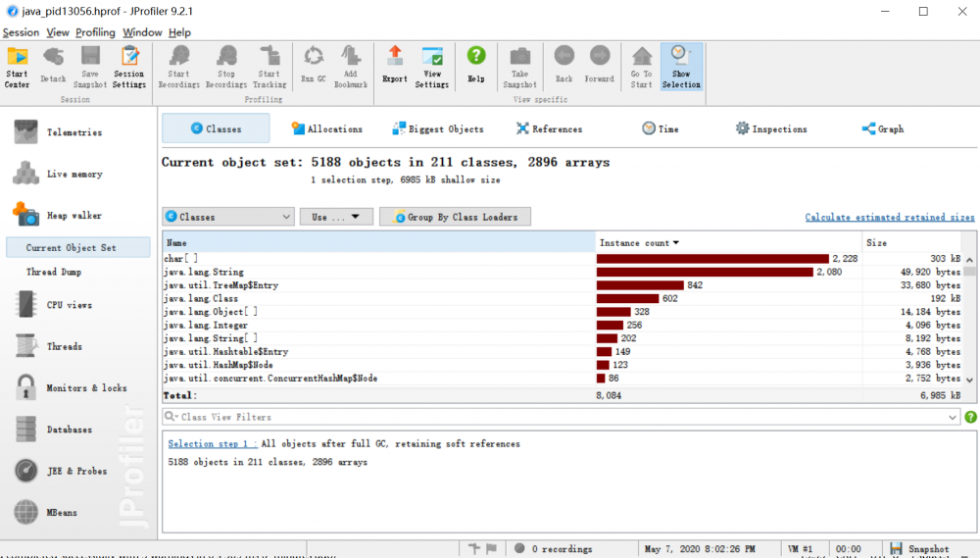Click the Save Snapshot icon
The height and width of the screenshot is (558, 980).
point(90,67)
